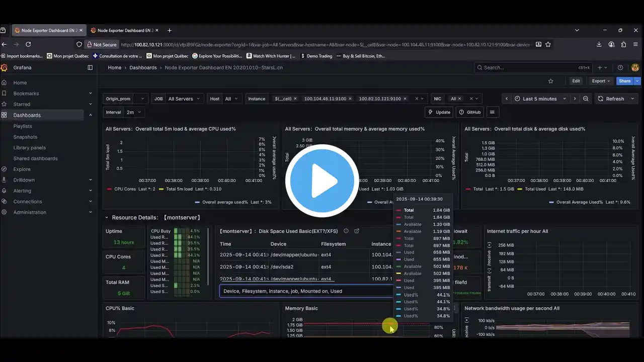This screenshot has height=362, width=644.
Task: Remove the 100.82.10.121:9100 instance chip
Action: (405, 99)
